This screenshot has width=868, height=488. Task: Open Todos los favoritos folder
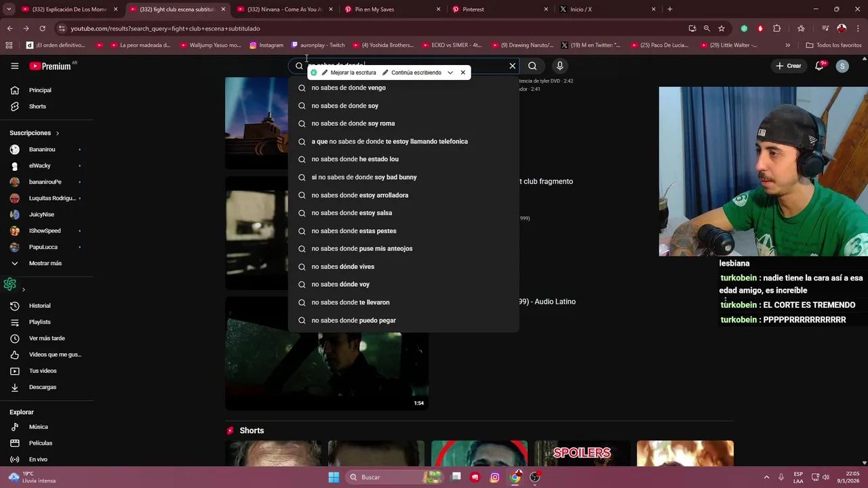[x=833, y=45]
